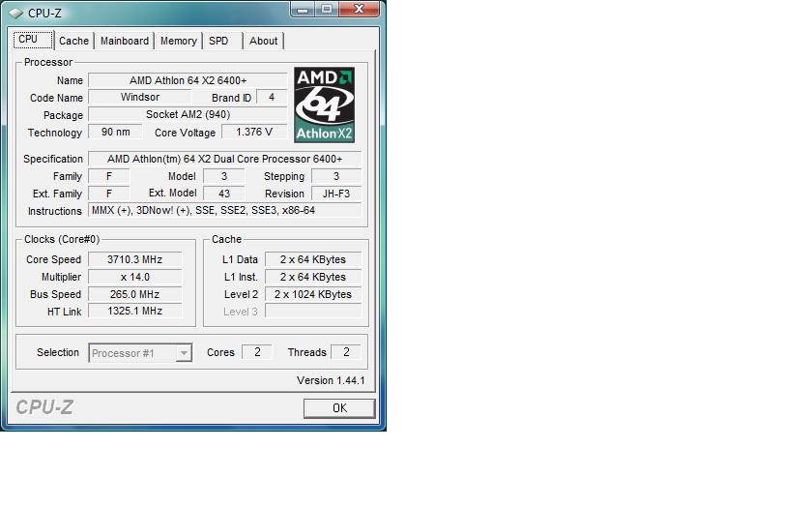The image size is (812, 508).
Task: Select the CPU tab
Action: click(x=33, y=40)
